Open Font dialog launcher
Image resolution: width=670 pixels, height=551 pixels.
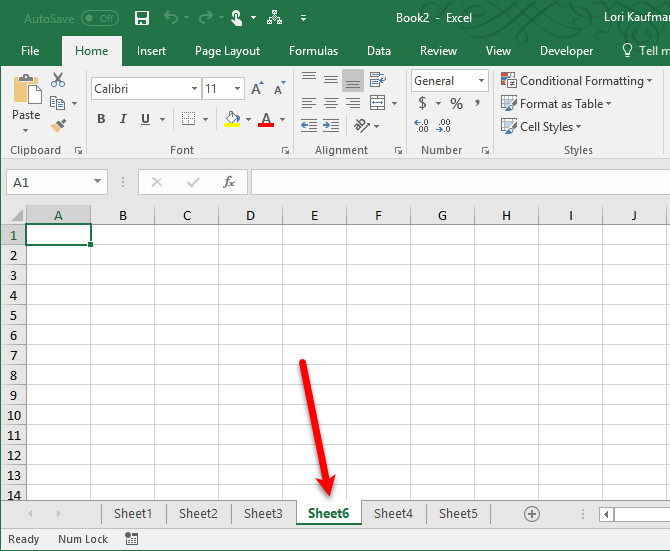[x=285, y=150]
